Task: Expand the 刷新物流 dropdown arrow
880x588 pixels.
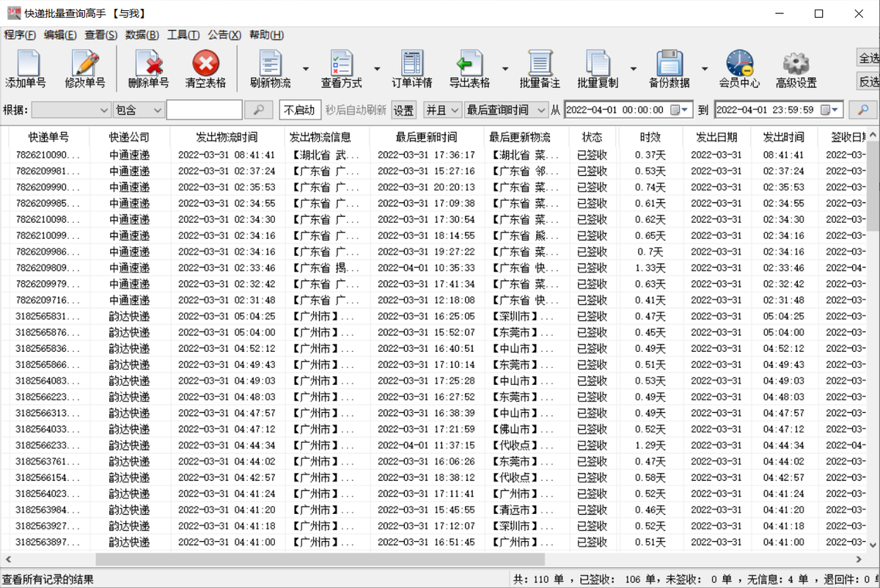Action: pos(304,69)
